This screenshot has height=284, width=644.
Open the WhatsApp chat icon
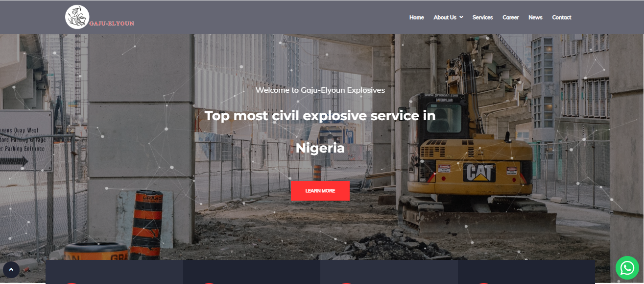(627, 268)
